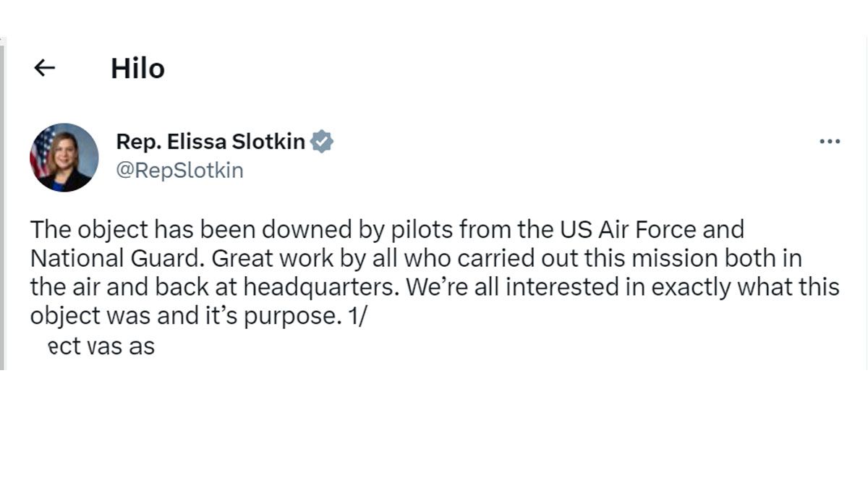Click the partially visible 'ect vas as' text

(x=100, y=346)
